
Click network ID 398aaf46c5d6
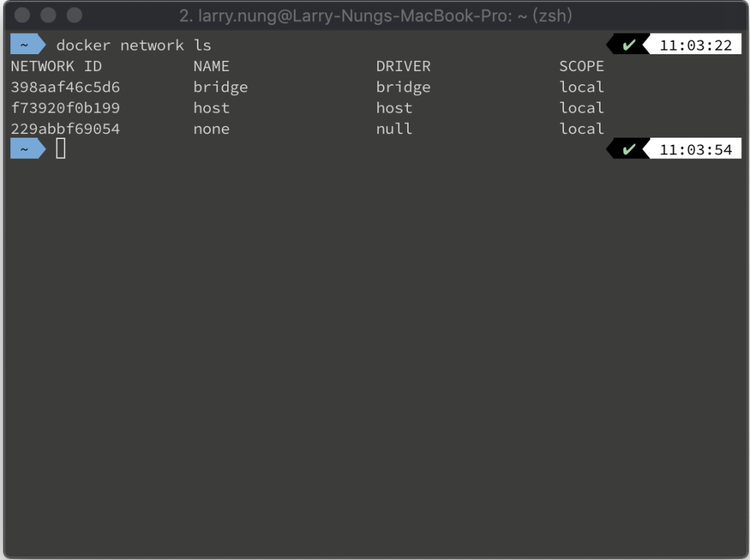65,87
